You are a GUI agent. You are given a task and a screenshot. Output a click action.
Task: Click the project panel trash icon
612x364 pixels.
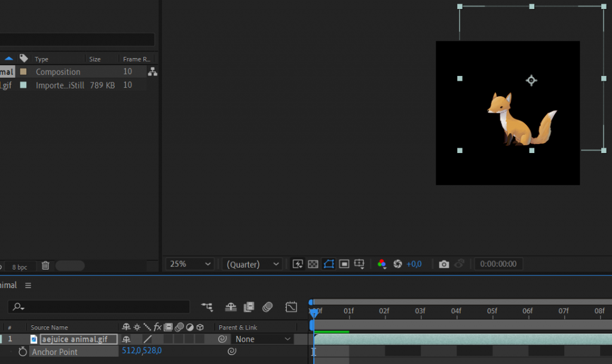(x=45, y=265)
